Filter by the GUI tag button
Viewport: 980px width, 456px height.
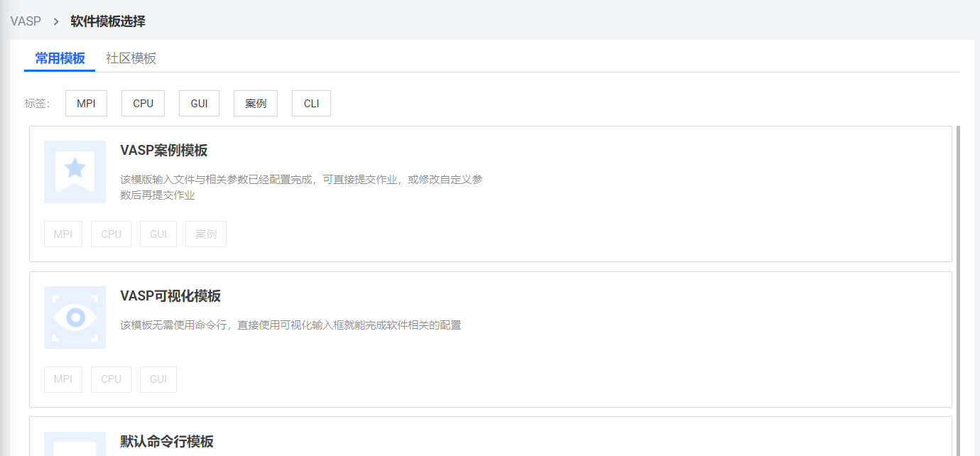click(x=199, y=103)
